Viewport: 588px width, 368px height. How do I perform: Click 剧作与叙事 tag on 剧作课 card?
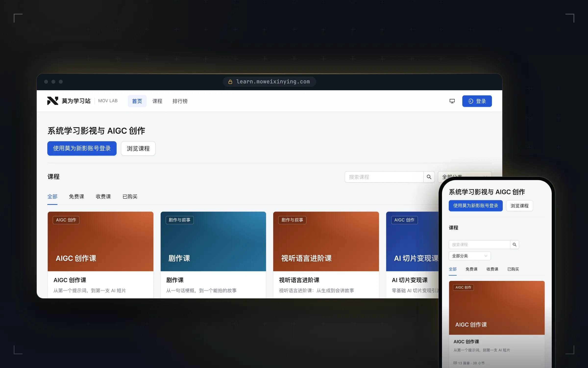180,220
